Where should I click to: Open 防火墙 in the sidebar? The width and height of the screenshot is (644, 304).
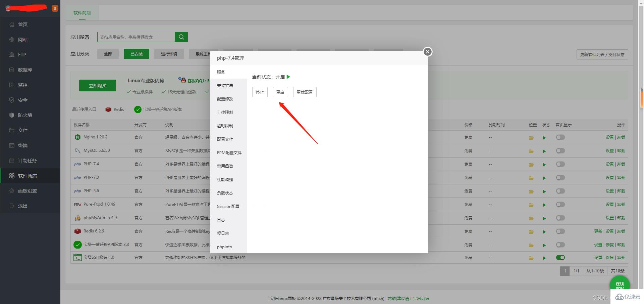pos(30,115)
